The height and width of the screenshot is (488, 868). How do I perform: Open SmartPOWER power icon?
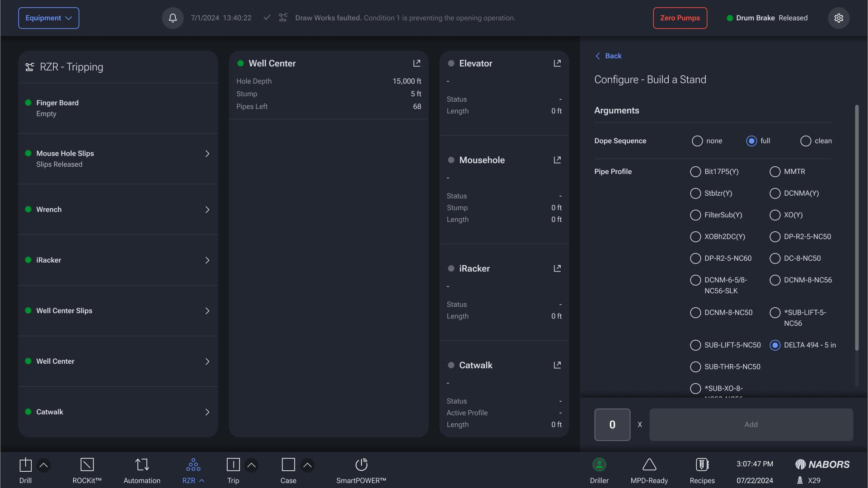coord(361,465)
